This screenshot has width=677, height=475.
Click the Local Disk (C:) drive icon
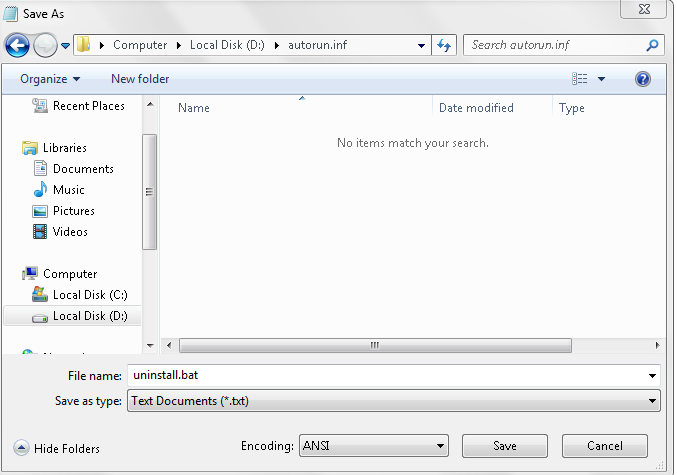(40, 294)
